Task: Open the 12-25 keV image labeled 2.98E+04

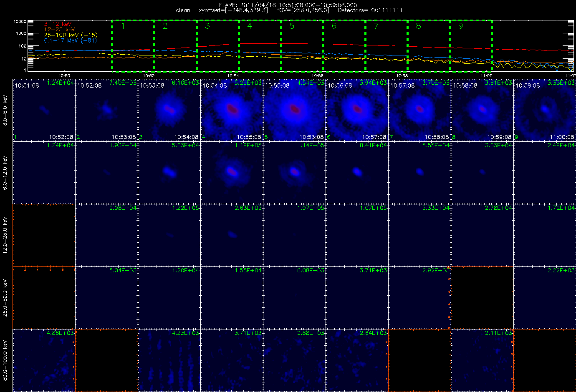Action: pyautogui.click(x=107, y=235)
